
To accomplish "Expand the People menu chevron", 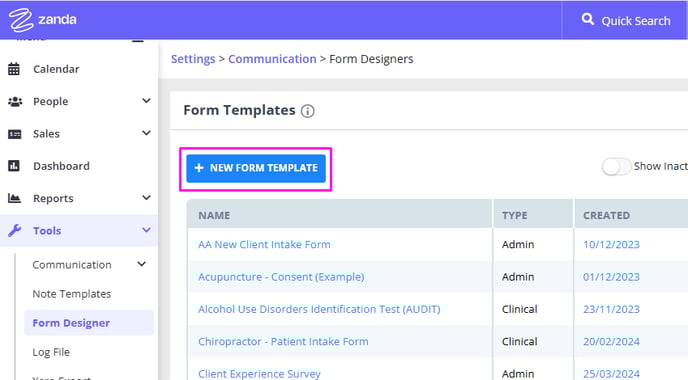I will coord(147,101).
